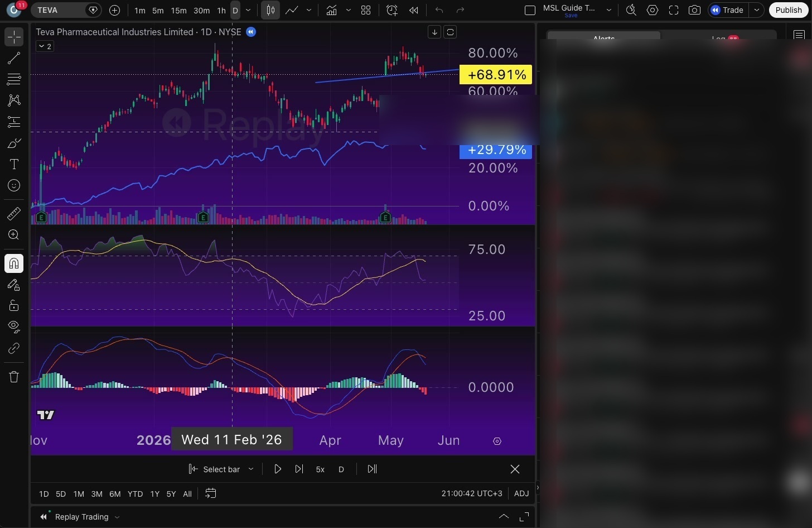Lock all drawing tools
812x528 pixels.
point(14,306)
